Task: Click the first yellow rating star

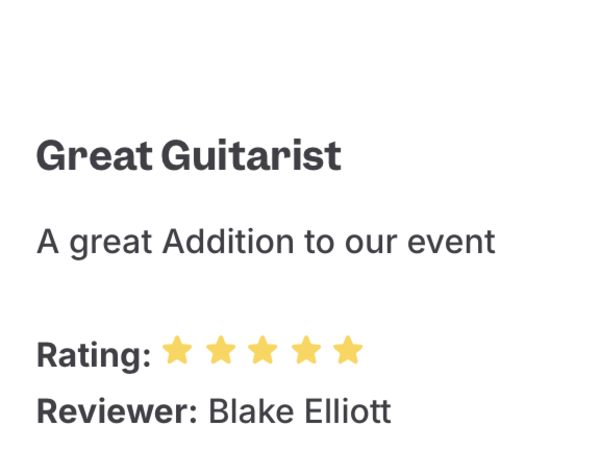Action: point(177,350)
